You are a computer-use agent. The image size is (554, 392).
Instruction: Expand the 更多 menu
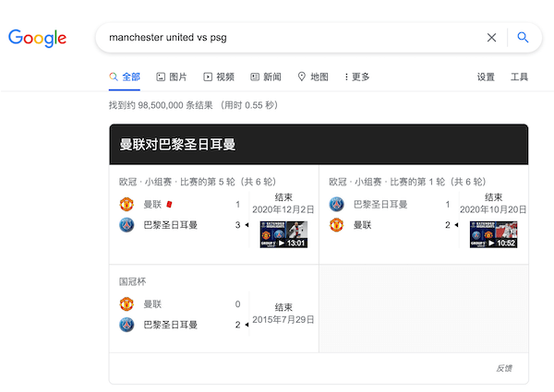click(x=356, y=77)
